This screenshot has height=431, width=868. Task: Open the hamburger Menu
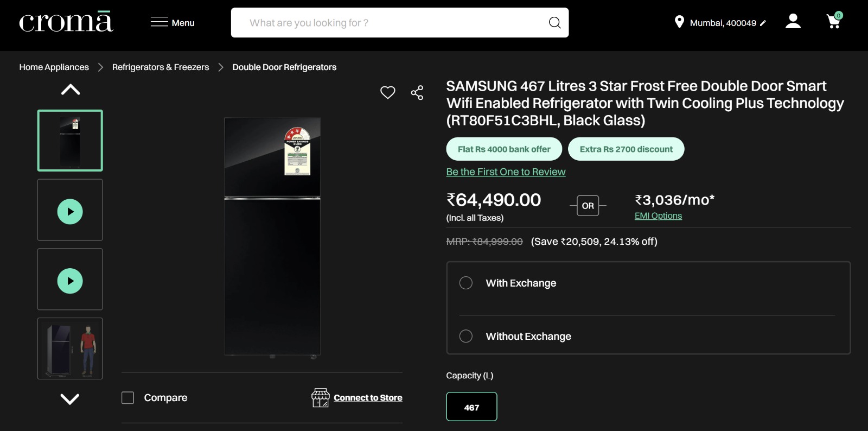coord(173,22)
